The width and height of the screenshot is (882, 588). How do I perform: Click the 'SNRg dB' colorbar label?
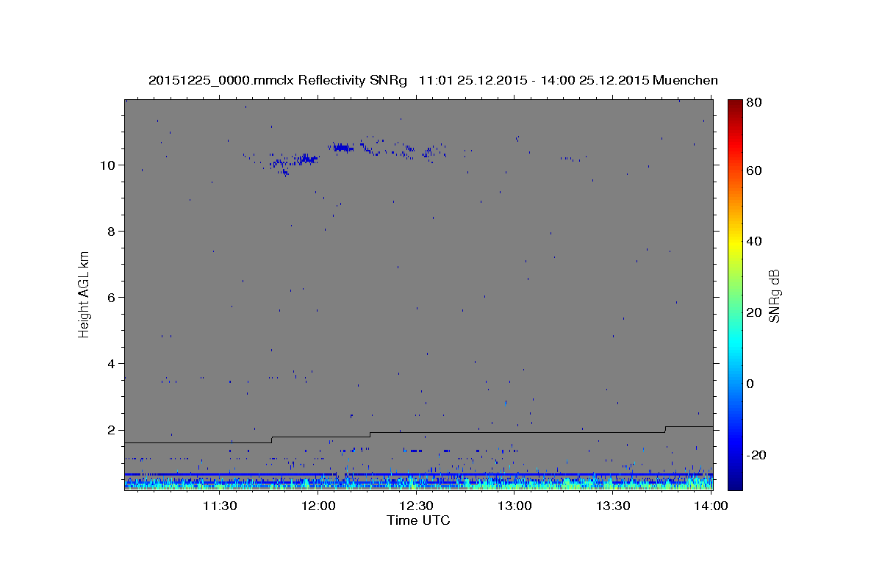tap(774, 295)
